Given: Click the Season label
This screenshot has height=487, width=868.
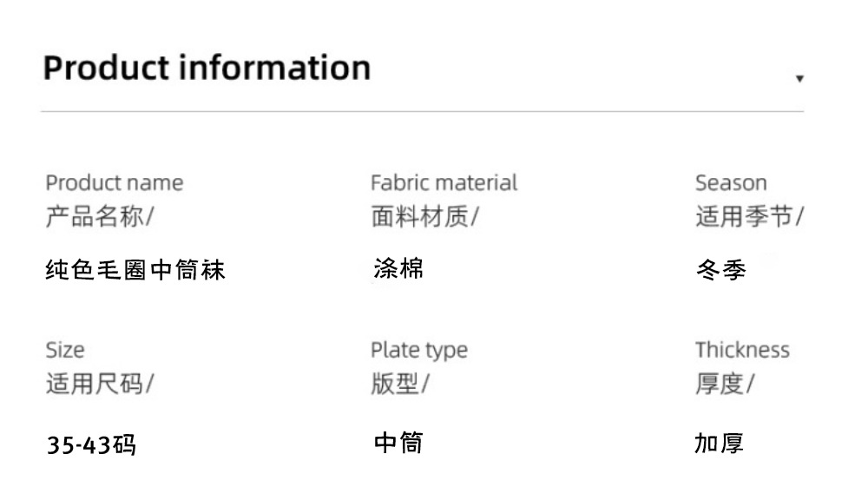Looking at the screenshot, I should pos(731,183).
